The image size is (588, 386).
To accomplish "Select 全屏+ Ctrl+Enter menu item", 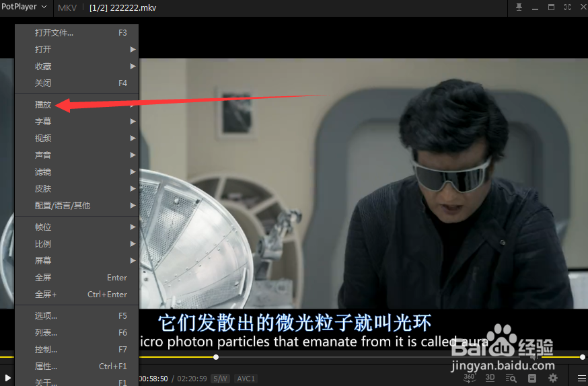I will 77,295.
